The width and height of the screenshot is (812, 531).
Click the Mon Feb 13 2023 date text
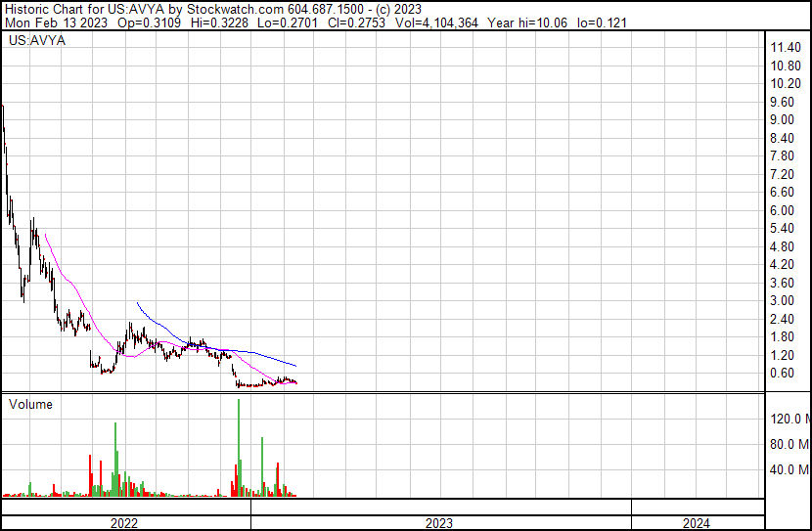57,22
